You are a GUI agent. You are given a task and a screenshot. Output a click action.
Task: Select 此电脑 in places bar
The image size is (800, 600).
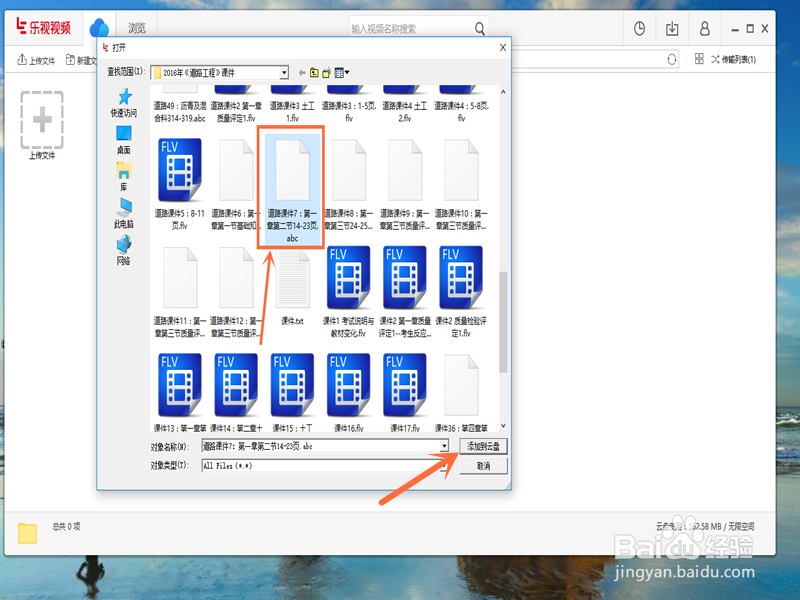124,213
